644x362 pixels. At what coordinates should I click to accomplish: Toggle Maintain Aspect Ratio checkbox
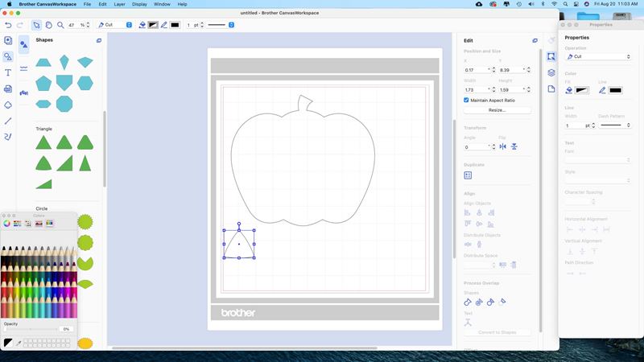(467, 100)
